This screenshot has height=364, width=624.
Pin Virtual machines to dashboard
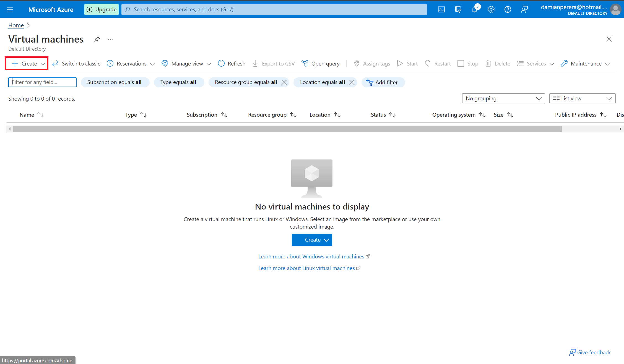pos(97,39)
